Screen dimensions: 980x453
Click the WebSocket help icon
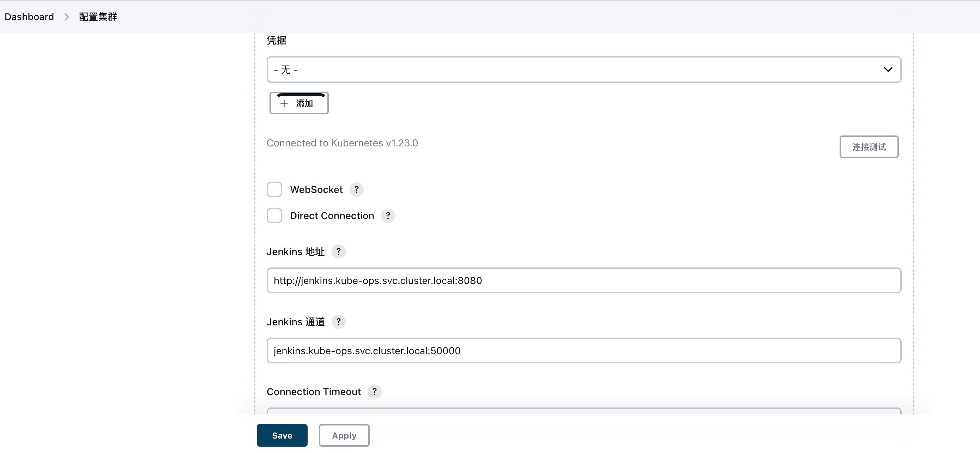[356, 189]
